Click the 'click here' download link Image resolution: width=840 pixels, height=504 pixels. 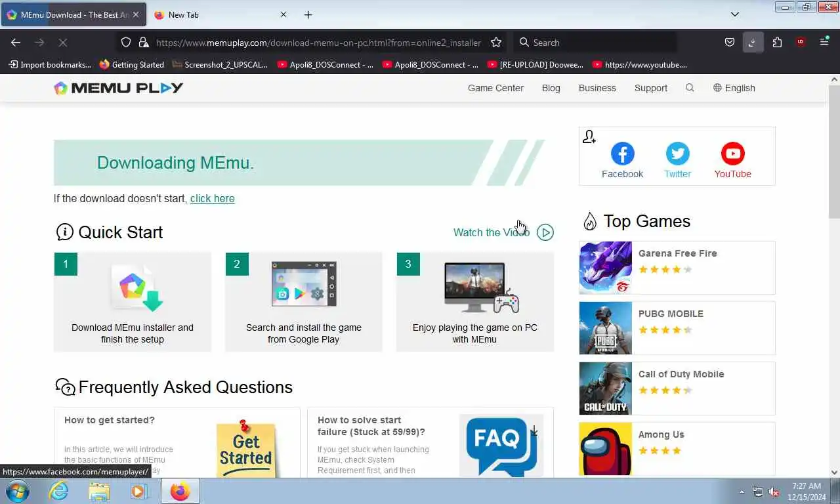pyautogui.click(x=212, y=198)
